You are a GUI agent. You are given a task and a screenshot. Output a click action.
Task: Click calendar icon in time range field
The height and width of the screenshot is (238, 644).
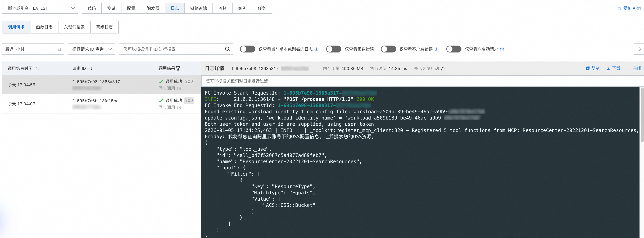tap(59, 49)
